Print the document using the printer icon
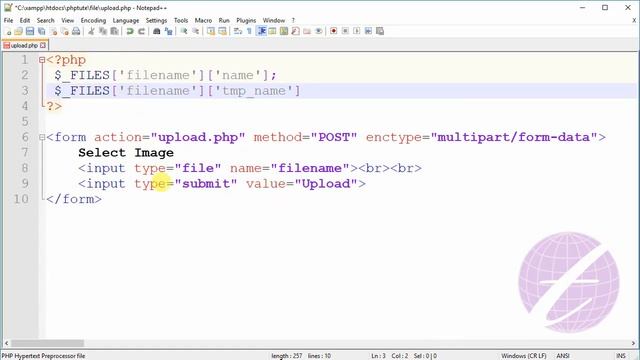 [76, 31]
